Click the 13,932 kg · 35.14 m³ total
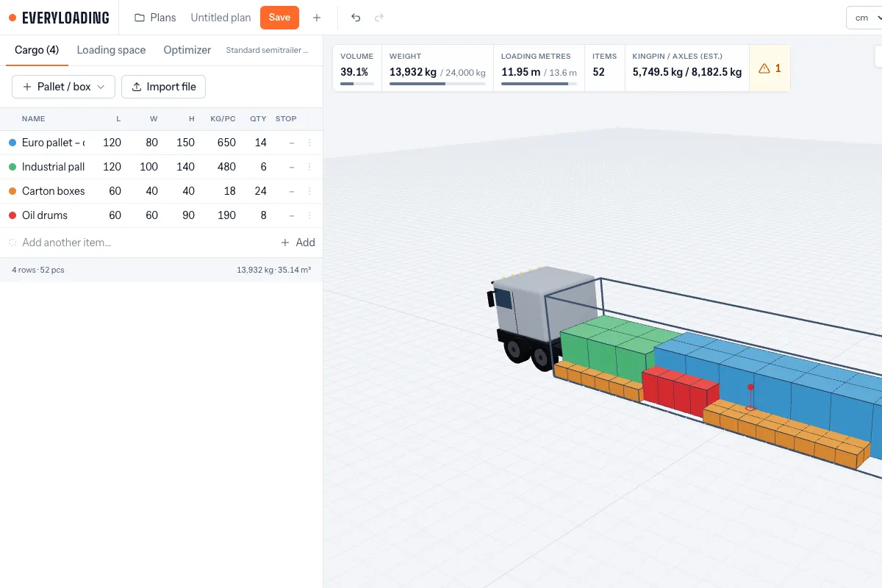Screen dimensions: 882x588 (273, 270)
